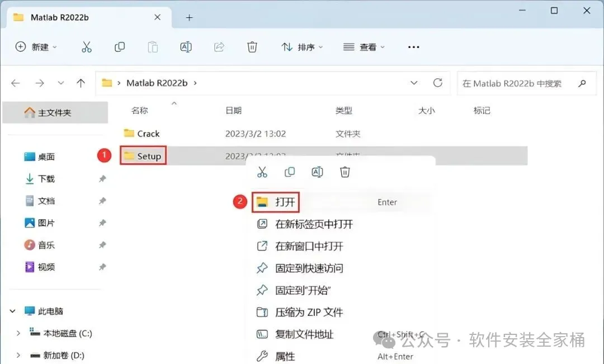Collapse the 此电脑 tree node
Screen dimensions: 604x364
[13, 311]
